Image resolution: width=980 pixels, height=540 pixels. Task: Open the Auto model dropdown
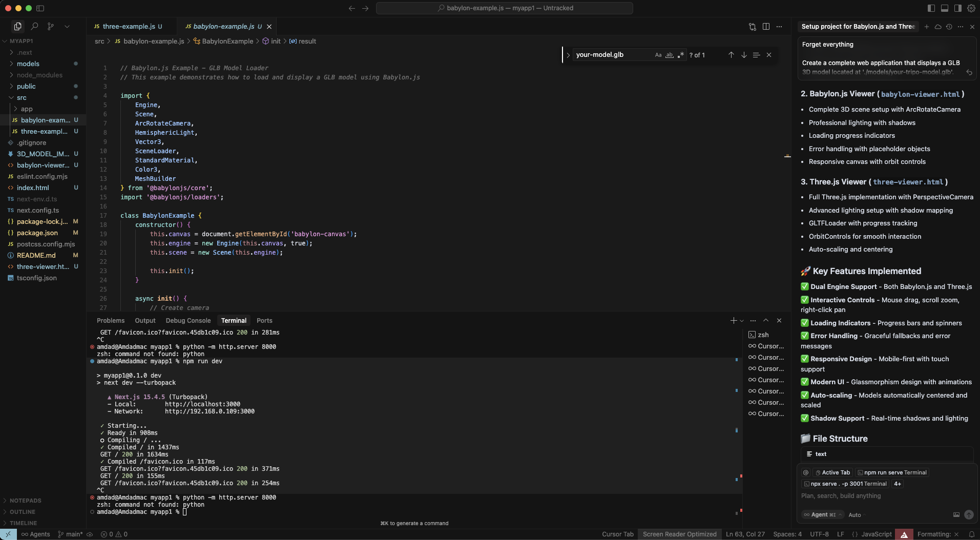(857, 515)
